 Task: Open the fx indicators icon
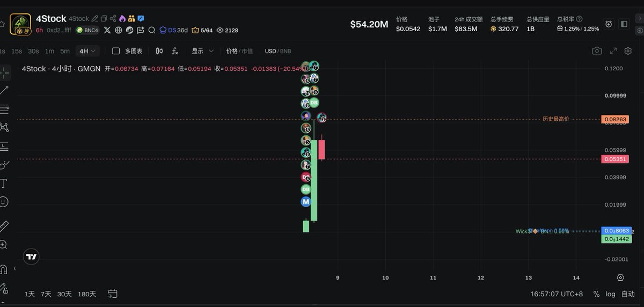(175, 51)
